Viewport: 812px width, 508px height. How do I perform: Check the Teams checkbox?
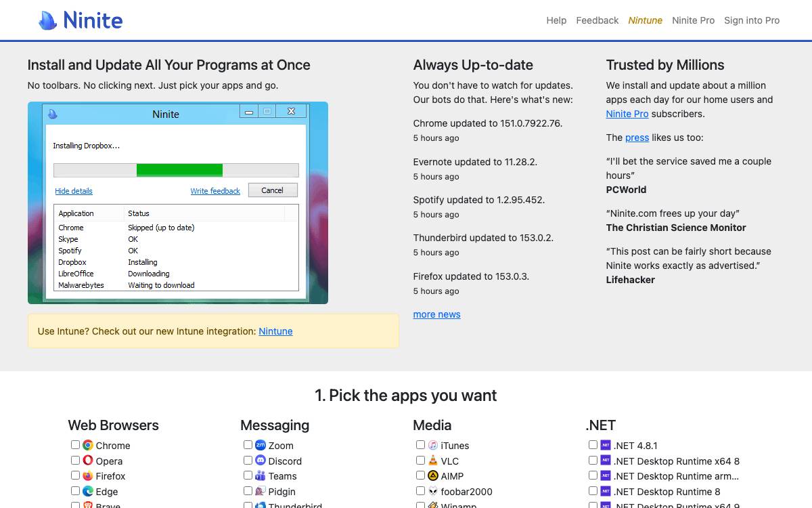pyautogui.click(x=248, y=475)
